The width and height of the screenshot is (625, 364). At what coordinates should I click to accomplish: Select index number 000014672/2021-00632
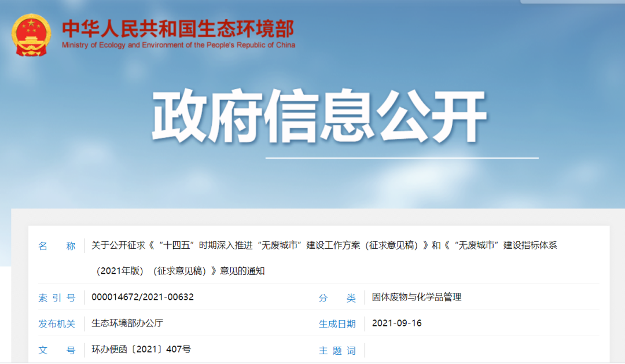[x=142, y=297]
